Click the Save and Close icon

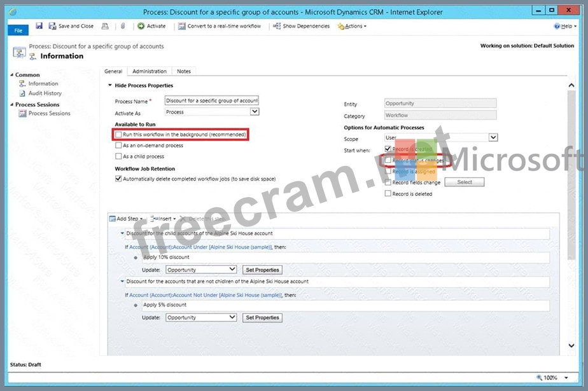click(52, 26)
